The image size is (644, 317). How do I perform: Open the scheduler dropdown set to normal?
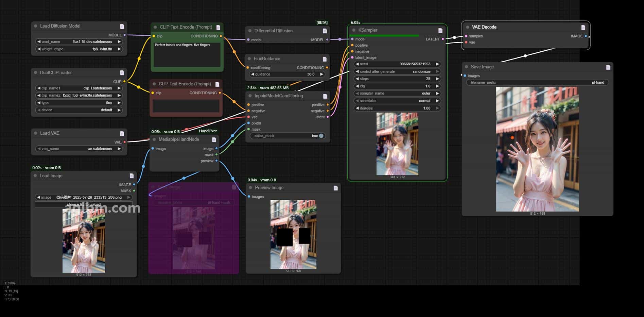pyautogui.click(x=397, y=101)
